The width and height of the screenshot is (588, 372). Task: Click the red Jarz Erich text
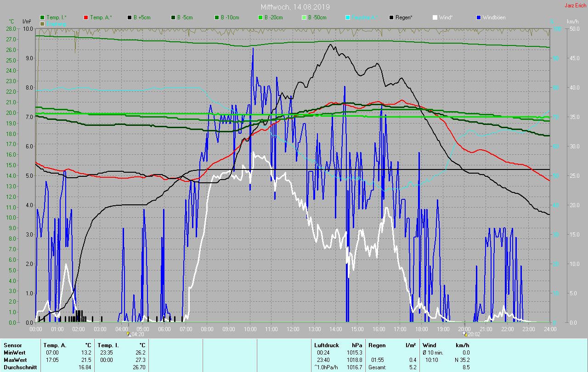(575, 6)
